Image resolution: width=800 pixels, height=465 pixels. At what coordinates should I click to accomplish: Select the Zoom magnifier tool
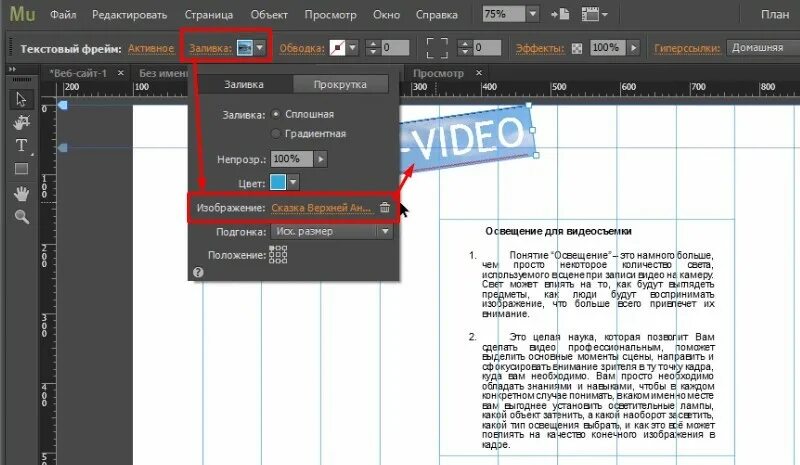point(21,217)
